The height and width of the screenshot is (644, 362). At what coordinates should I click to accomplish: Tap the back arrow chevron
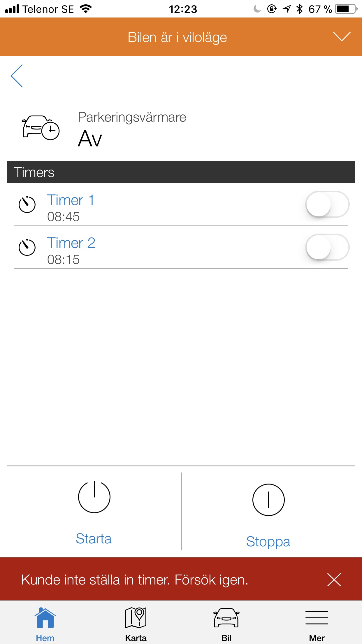(17, 76)
